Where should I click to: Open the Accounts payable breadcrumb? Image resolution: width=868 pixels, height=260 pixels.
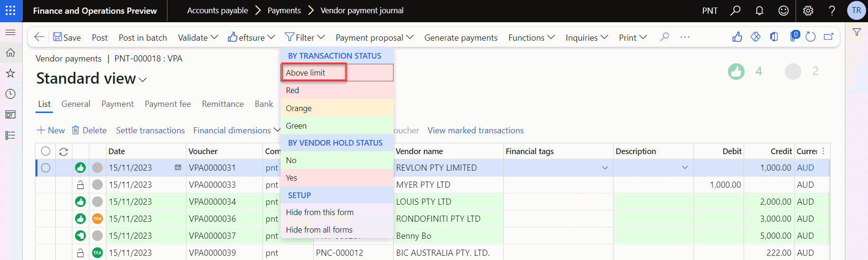coord(218,10)
